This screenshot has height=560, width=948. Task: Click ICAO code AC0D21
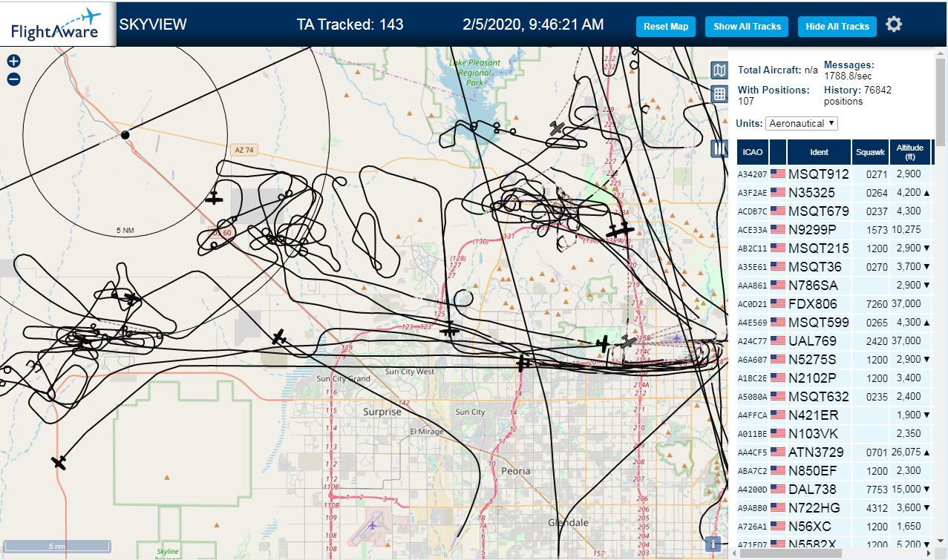click(x=752, y=304)
